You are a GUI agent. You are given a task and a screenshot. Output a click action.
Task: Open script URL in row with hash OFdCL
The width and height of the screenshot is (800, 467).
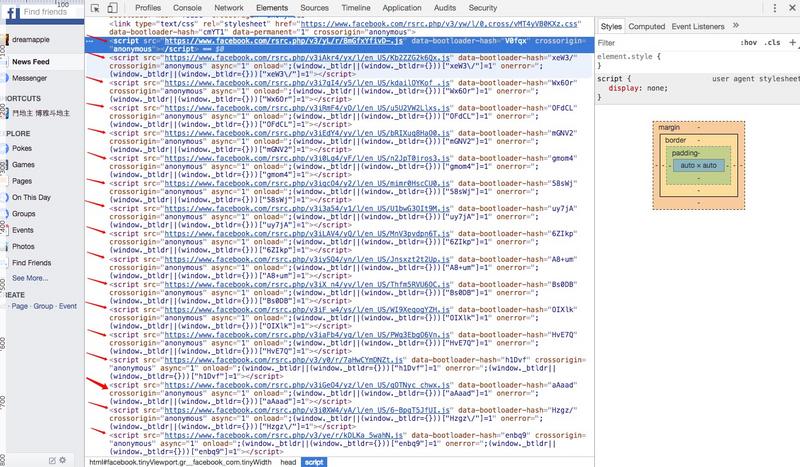click(307, 108)
